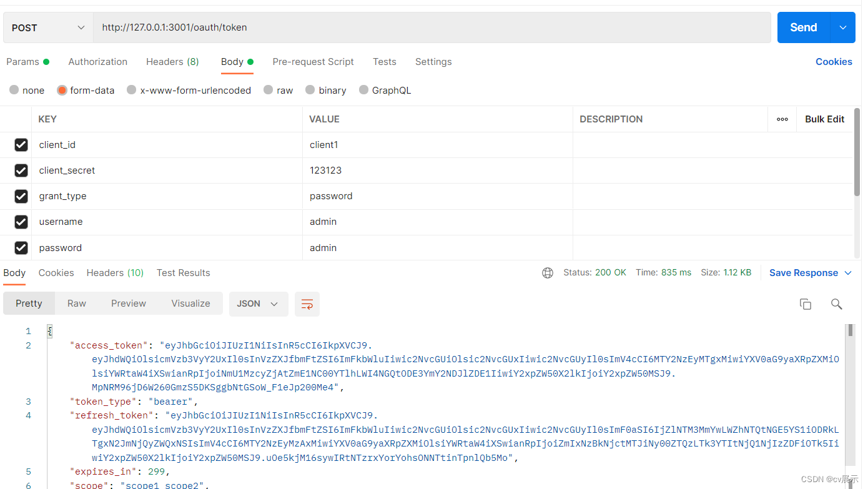Uncheck the grant_type parameter checkbox
The image size is (868, 489).
point(21,196)
